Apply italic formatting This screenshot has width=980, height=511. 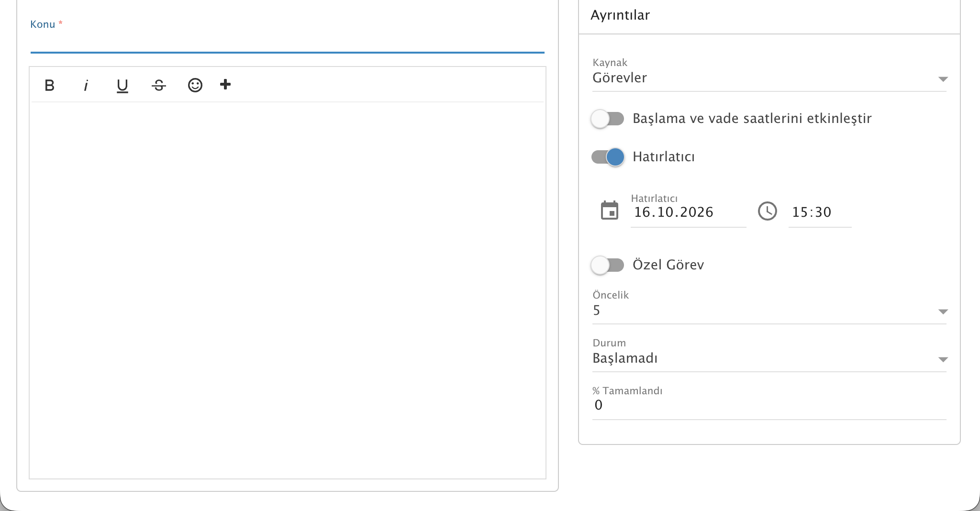click(86, 85)
